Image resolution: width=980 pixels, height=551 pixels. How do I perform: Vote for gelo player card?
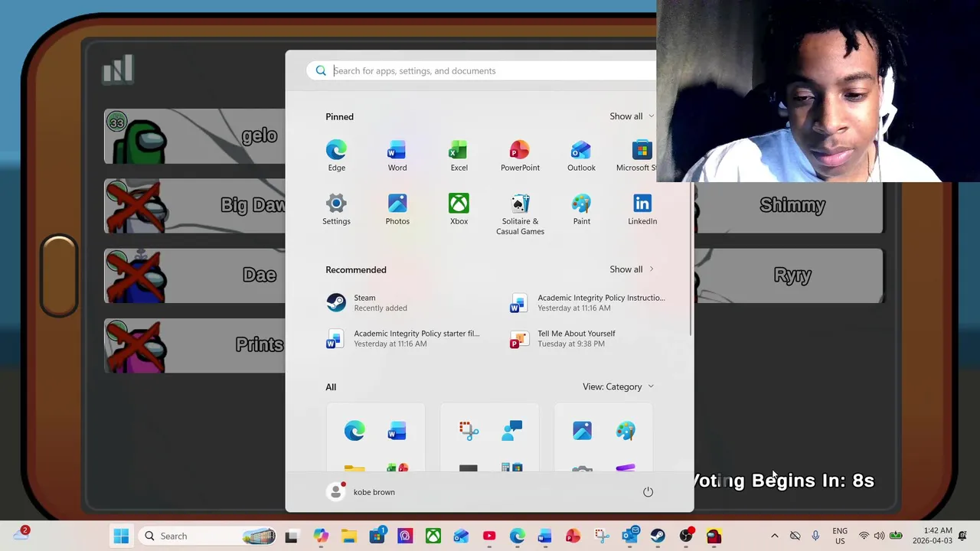[x=194, y=136]
